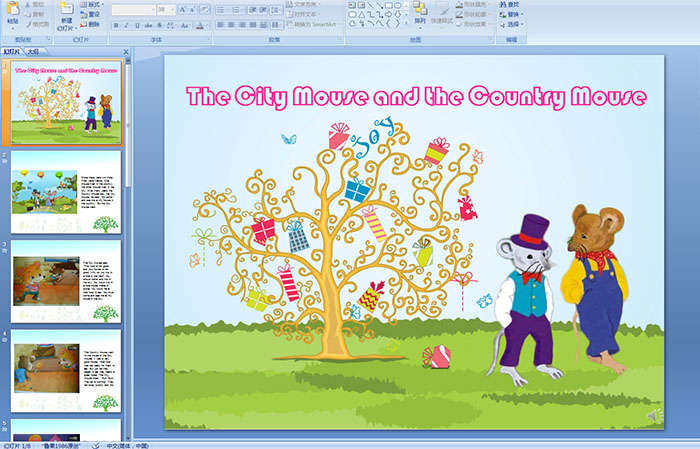The height and width of the screenshot is (449, 700).
Task: Click the slide title 'The City Mouse and the Country Mouse'
Action: coord(416,97)
